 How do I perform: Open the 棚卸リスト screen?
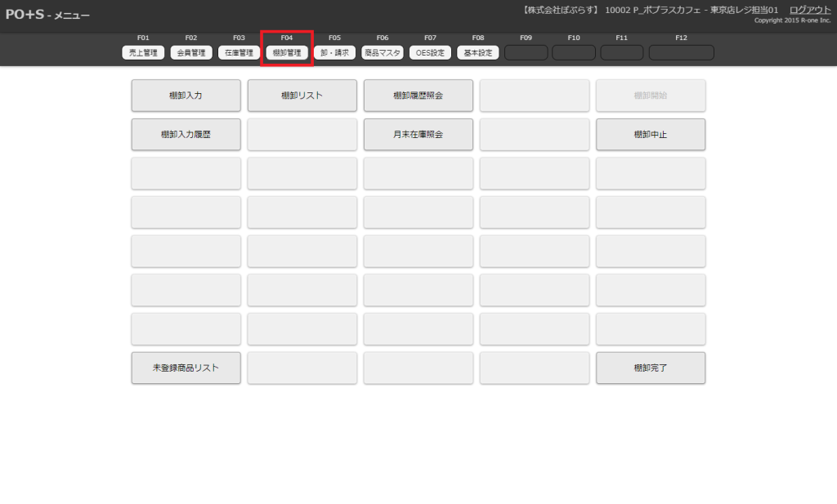click(302, 96)
